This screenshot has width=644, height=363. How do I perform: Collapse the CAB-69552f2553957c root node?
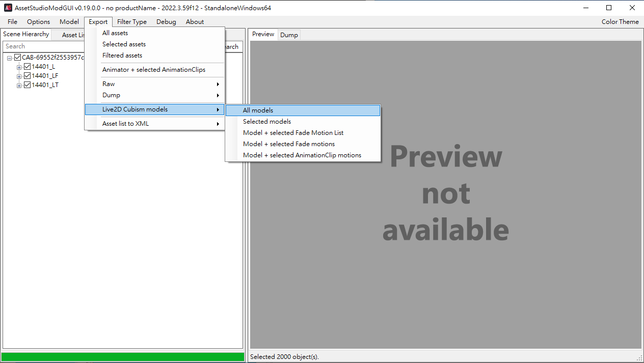[10, 58]
